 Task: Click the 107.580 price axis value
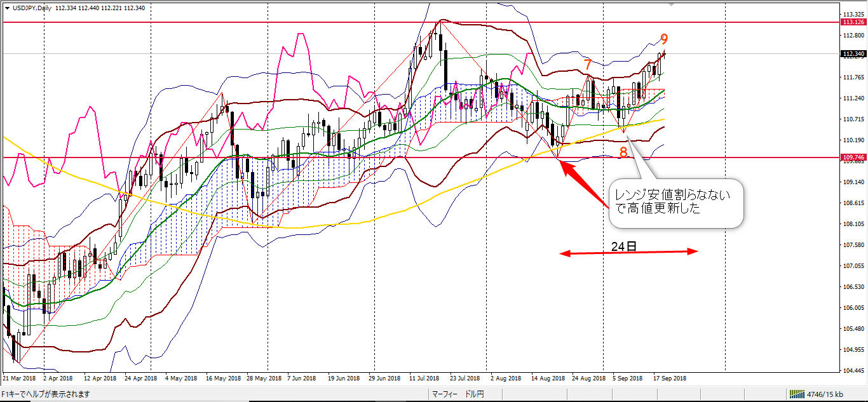pos(853,245)
